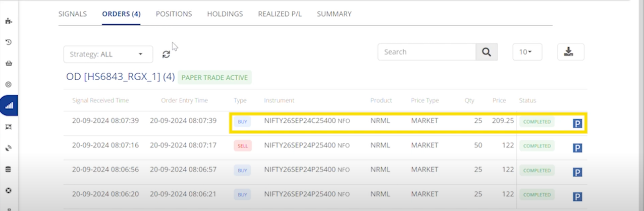Click the magnifier search button
Image resolution: width=644 pixels, height=211 pixels.
coord(487,52)
